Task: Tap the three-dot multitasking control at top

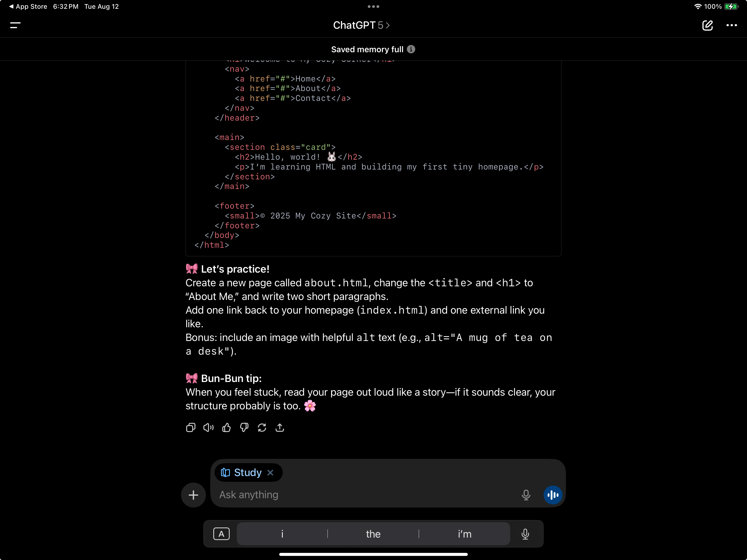Action: click(373, 6)
